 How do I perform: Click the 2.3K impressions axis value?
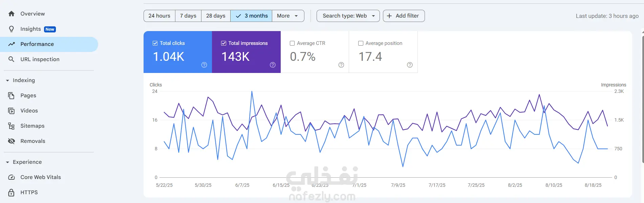click(619, 91)
